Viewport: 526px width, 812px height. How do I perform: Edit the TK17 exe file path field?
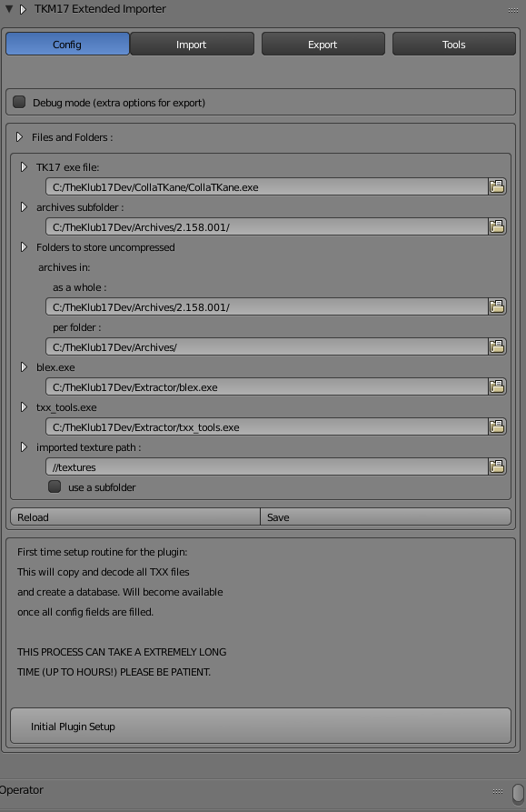pos(267,186)
